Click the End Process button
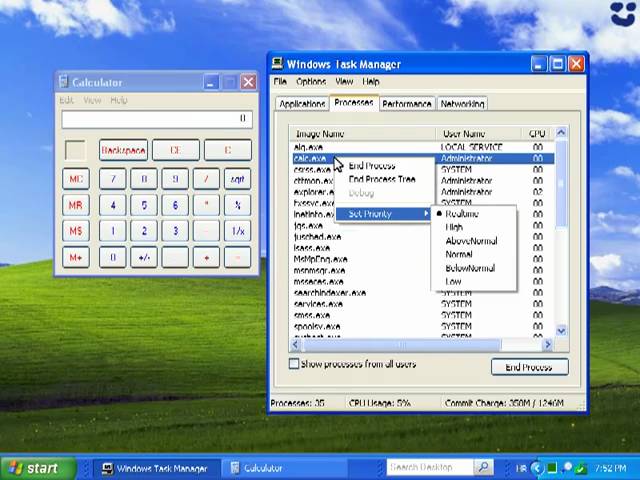 point(529,367)
